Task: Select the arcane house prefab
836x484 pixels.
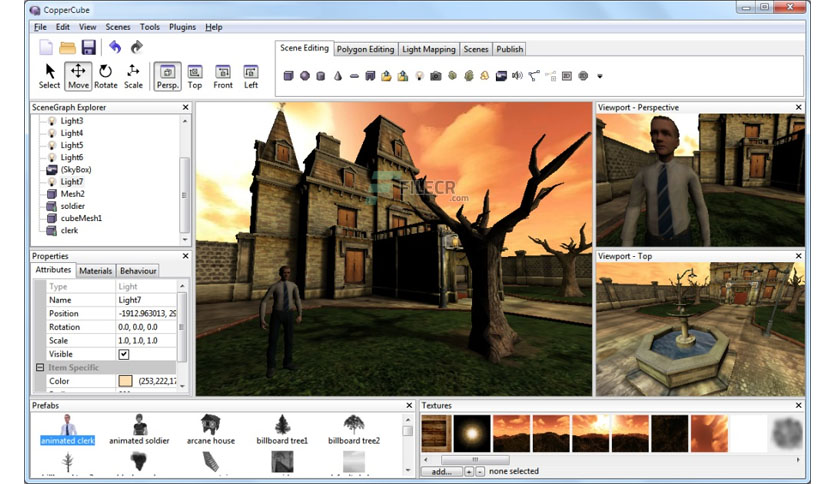Action: tap(211, 430)
